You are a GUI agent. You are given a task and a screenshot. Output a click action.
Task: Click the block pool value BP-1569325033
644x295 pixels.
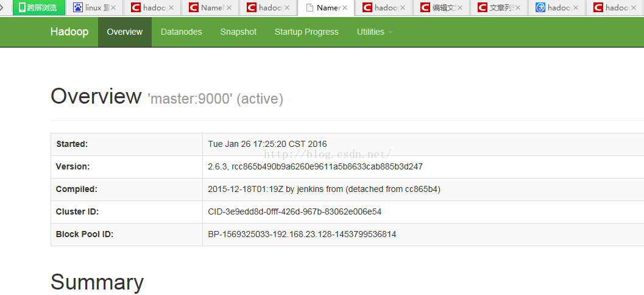pyautogui.click(x=302, y=235)
